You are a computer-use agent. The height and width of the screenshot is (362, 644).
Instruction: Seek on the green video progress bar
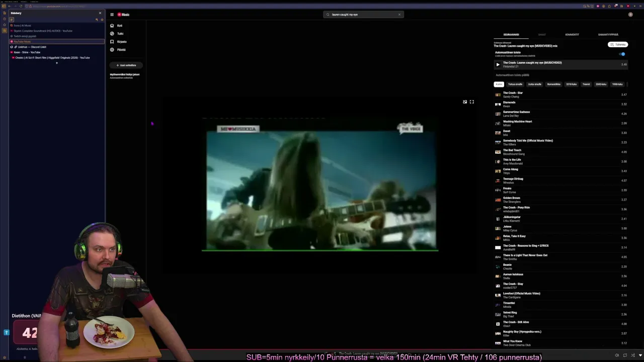pos(320,250)
